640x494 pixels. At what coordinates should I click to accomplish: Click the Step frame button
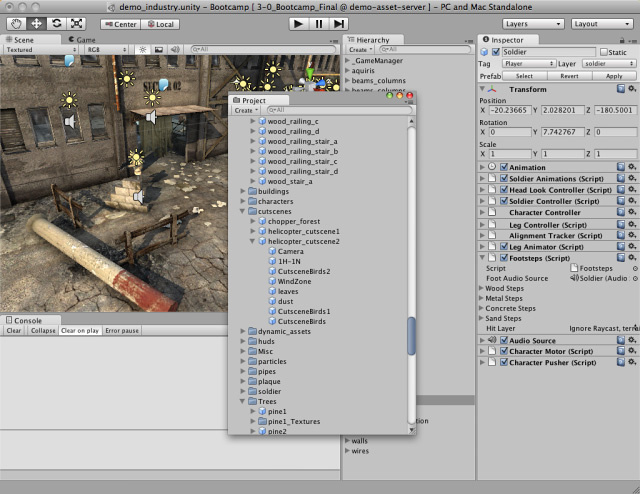[341, 23]
